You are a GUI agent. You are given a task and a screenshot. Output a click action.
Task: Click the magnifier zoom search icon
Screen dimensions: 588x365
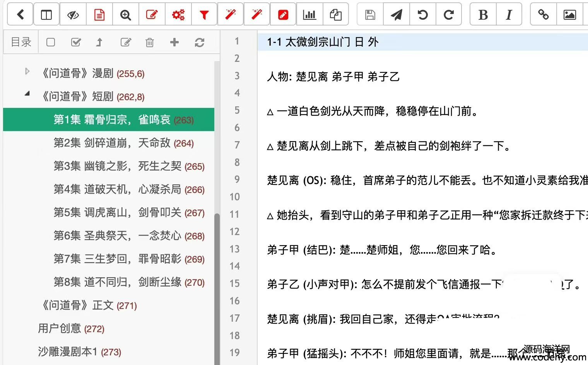125,15
